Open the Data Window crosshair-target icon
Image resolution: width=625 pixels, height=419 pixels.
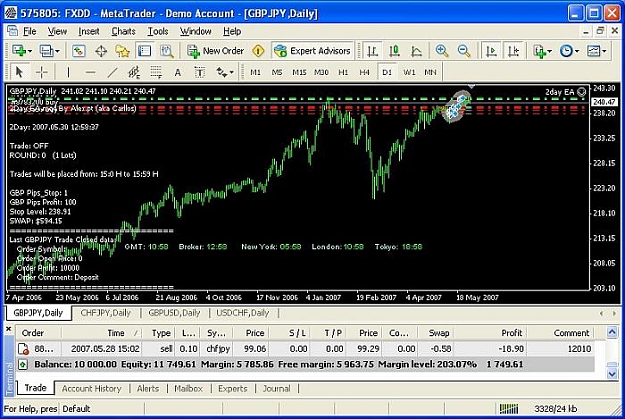(101, 51)
